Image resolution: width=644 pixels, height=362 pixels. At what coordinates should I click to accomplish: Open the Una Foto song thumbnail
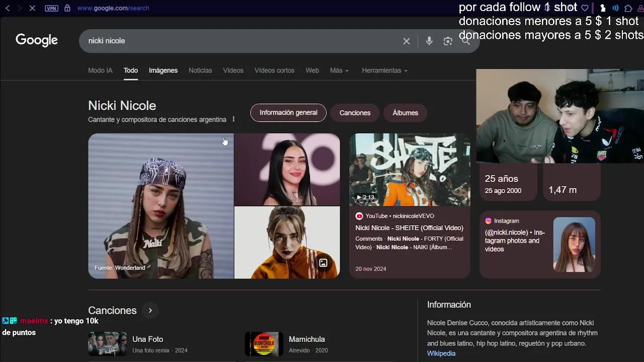click(x=107, y=344)
